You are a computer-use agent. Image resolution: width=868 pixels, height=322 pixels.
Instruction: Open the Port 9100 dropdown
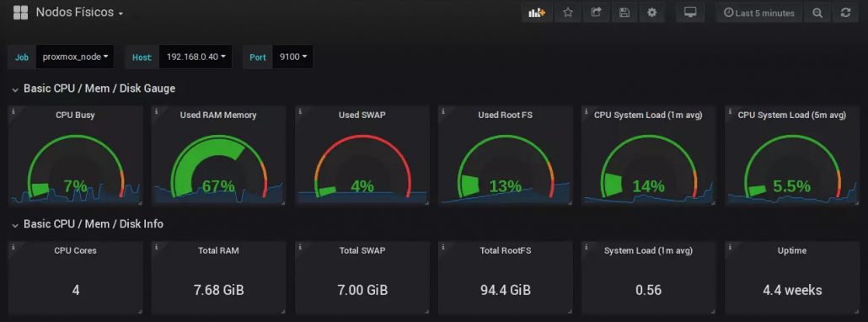pyautogui.click(x=292, y=57)
